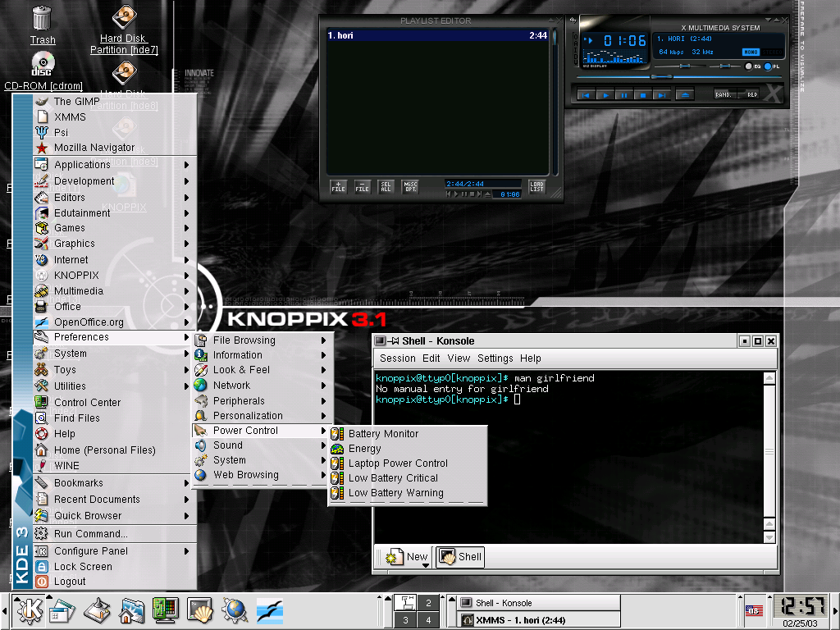Expand the Games submenu
Screen dimensions: 840x630
click(x=114, y=228)
